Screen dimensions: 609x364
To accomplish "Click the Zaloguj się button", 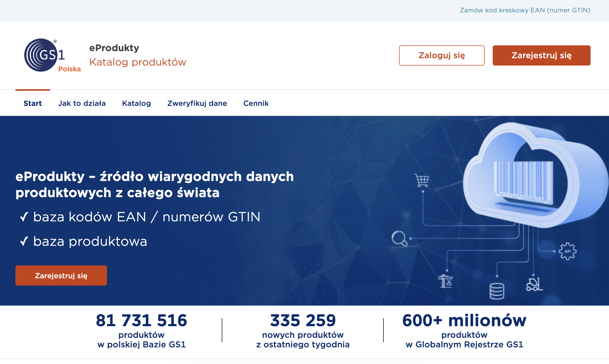I will 442,55.
